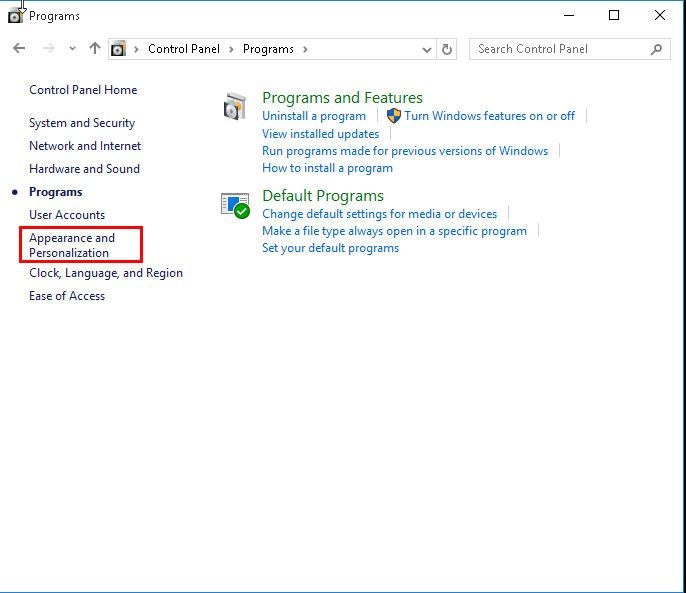
Task: Click How to install a program
Action: click(x=327, y=168)
